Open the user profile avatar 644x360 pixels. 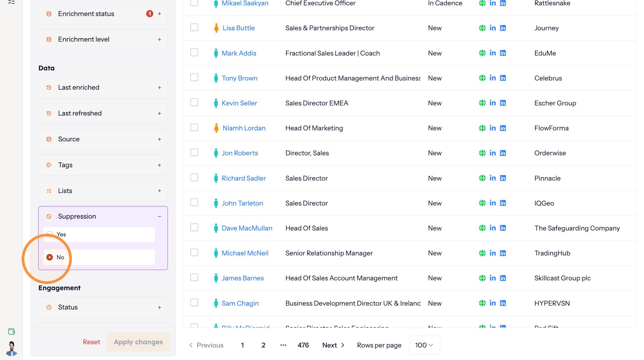[x=12, y=349]
